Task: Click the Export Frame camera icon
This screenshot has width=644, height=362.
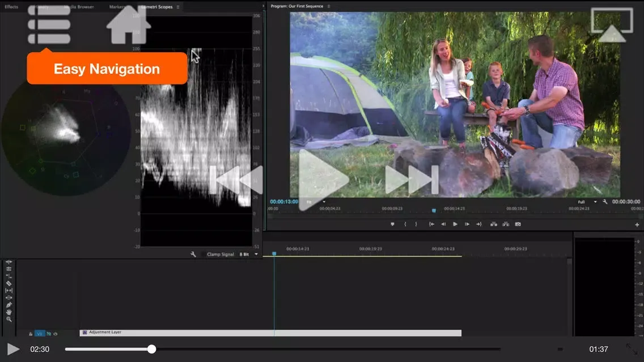Action: coord(518,224)
